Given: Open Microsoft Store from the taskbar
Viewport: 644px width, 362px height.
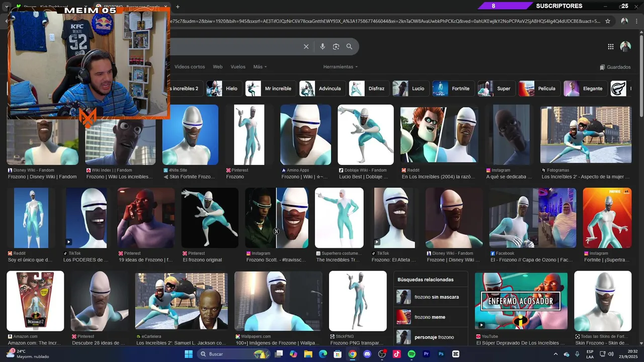Looking at the screenshot, I should pyautogui.click(x=338, y=354).
